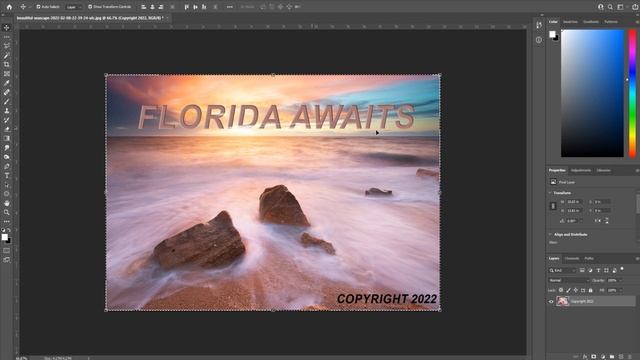Viewport: 640px width, 360px height.
Task: Collapse the Align and Distribute section
Action: pyautogui.click(x=550, y=234)
